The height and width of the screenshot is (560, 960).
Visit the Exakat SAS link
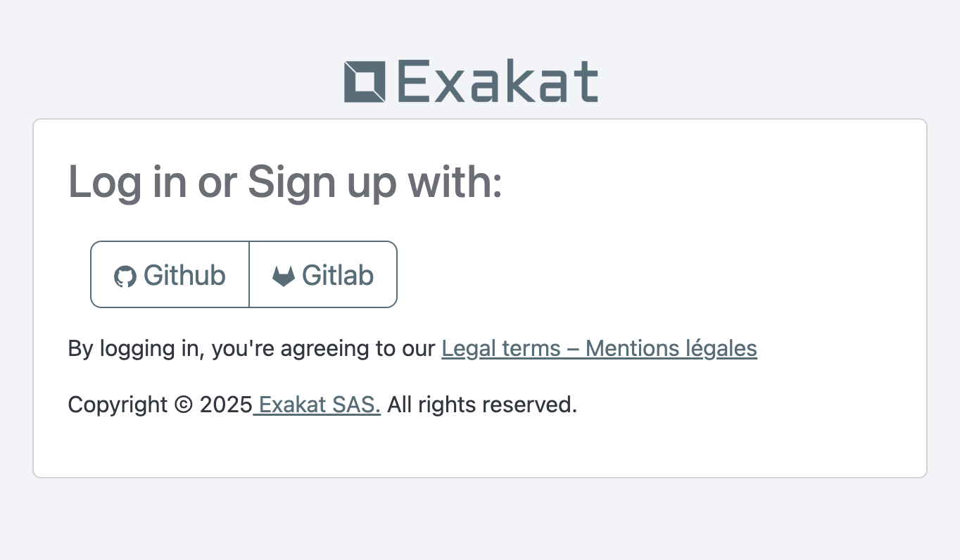pos(320,405)
